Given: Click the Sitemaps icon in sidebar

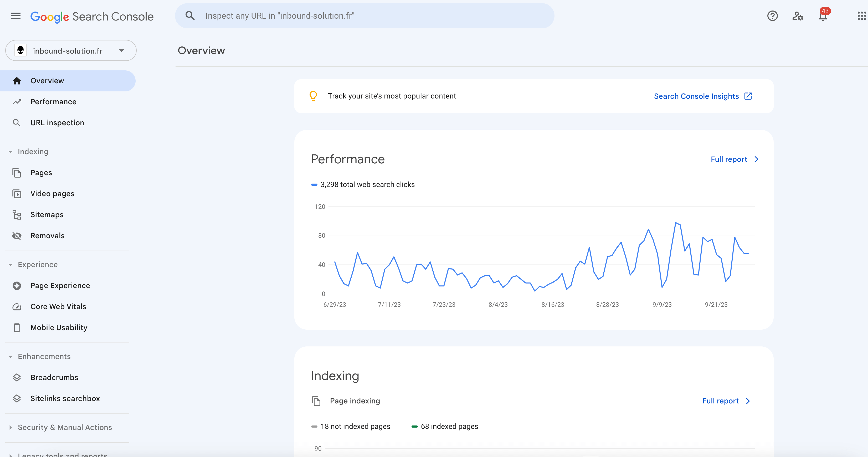Looking at the screenshot, I should [x=17, y=215].
